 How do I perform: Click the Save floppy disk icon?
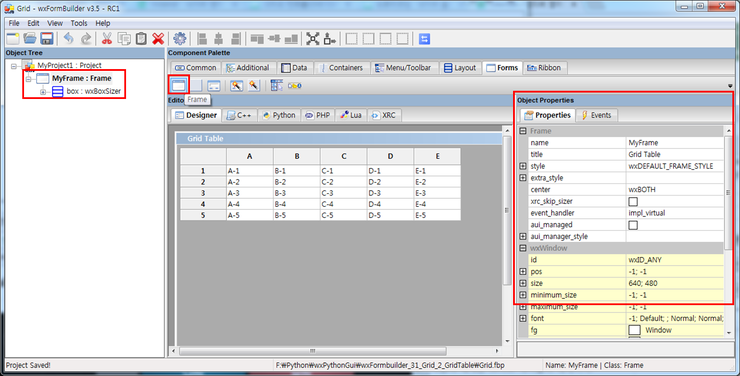click(47, 39)
